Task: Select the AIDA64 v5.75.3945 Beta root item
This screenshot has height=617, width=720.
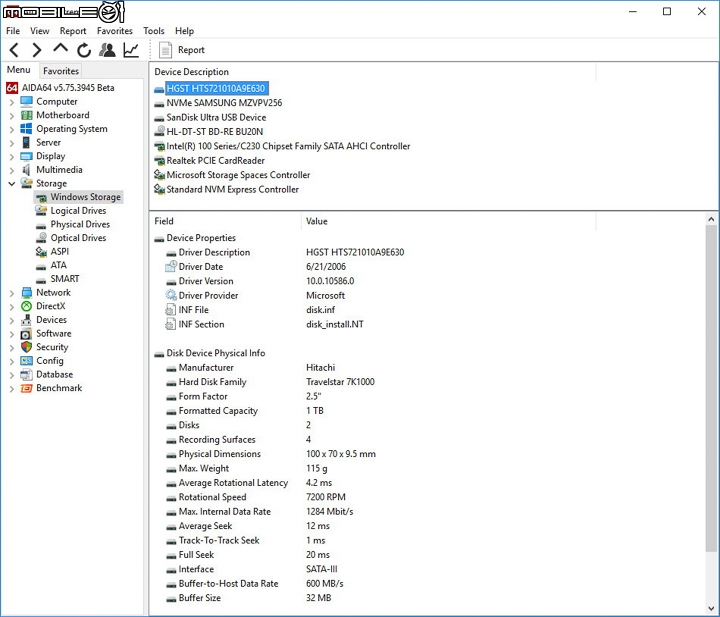Action: pyautogui.click(x=68, y=88)
